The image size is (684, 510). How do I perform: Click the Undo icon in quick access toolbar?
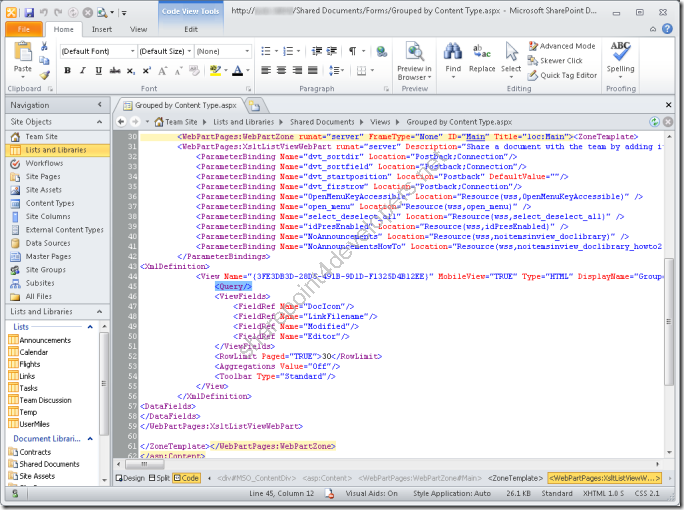(x=44, y=12)
